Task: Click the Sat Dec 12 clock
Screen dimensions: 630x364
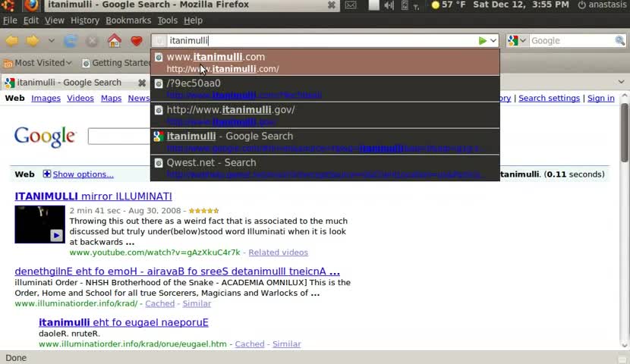Action: coord(521,5)
